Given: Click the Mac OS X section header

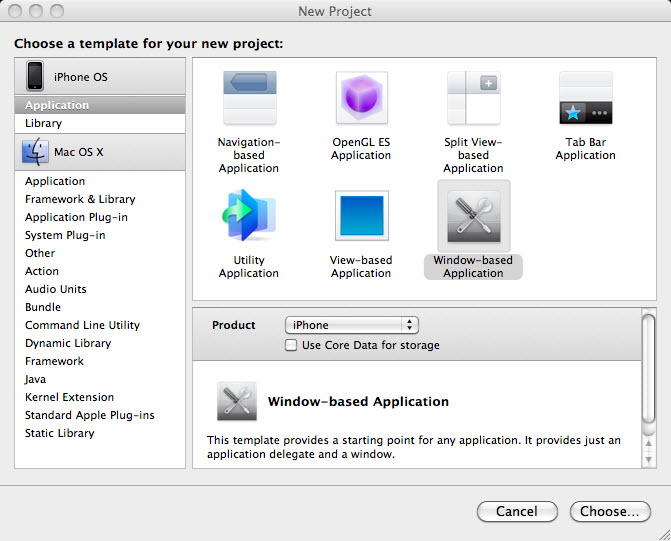Looking at the screenshot, I should [x=100, y=152].
